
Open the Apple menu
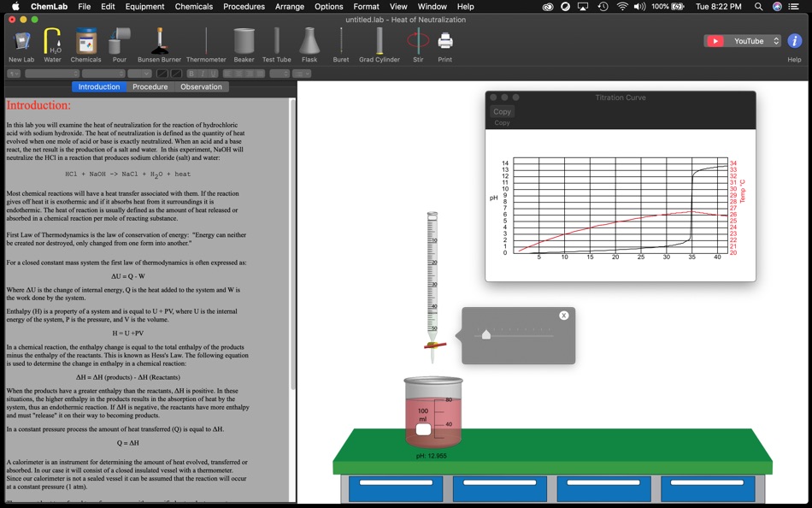[15, 6]
